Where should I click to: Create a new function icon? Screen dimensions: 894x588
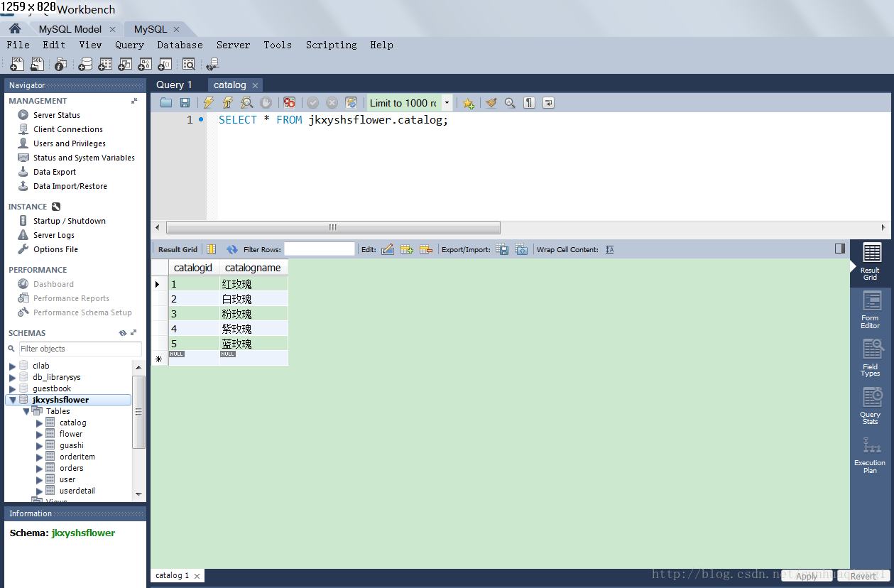tap(165, 64)
